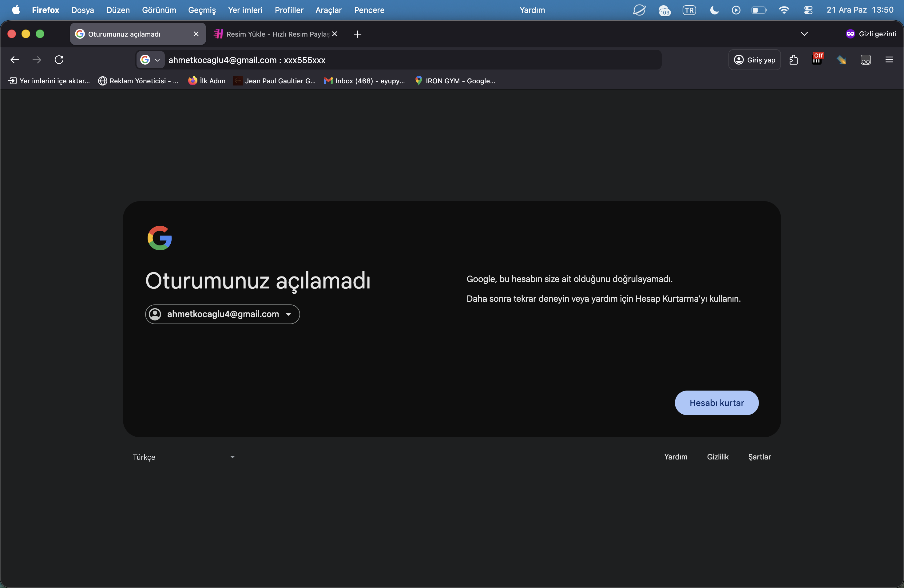The height and width of the screenshot is (588, 904).
Task: Open the 'IRON GYM - Google...' bookmark
Action: (x=455, y=81)
